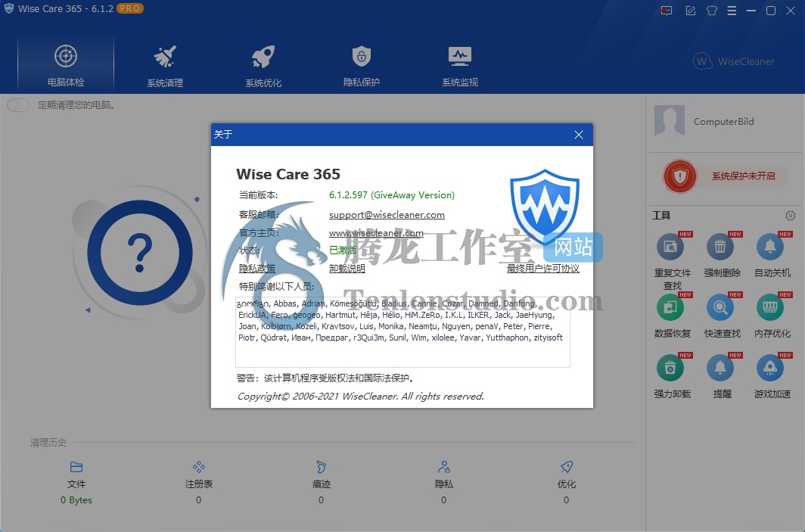The image size is (805, 532).
Task: Click the PRO badge in title bar
Action: pos(130,9)
